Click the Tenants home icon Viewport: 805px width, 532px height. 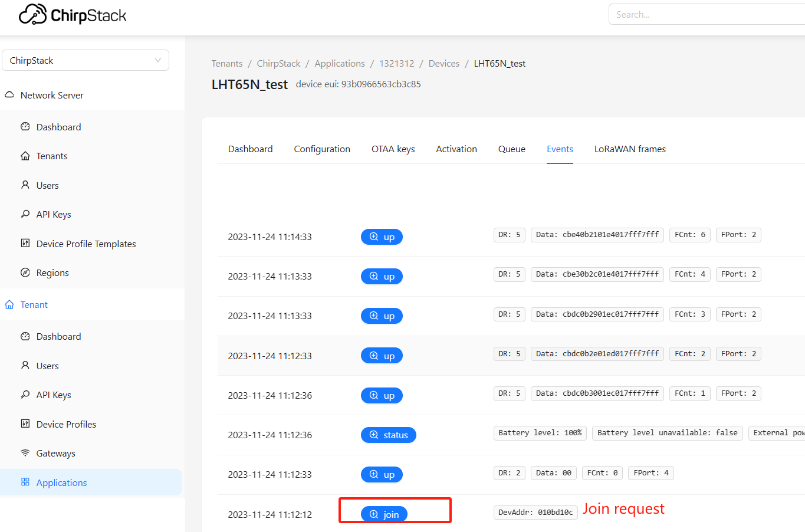coord(25,156)
